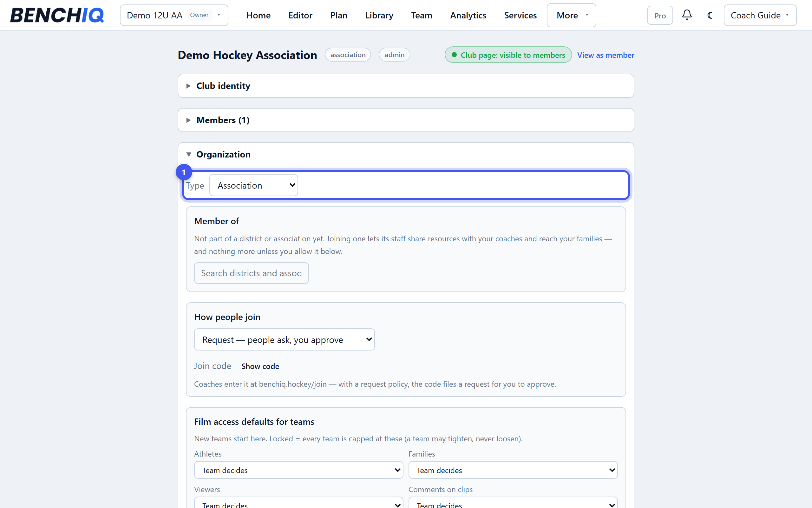
Task: Click the Film access defaults for teams heading
Action: point(254,421)
